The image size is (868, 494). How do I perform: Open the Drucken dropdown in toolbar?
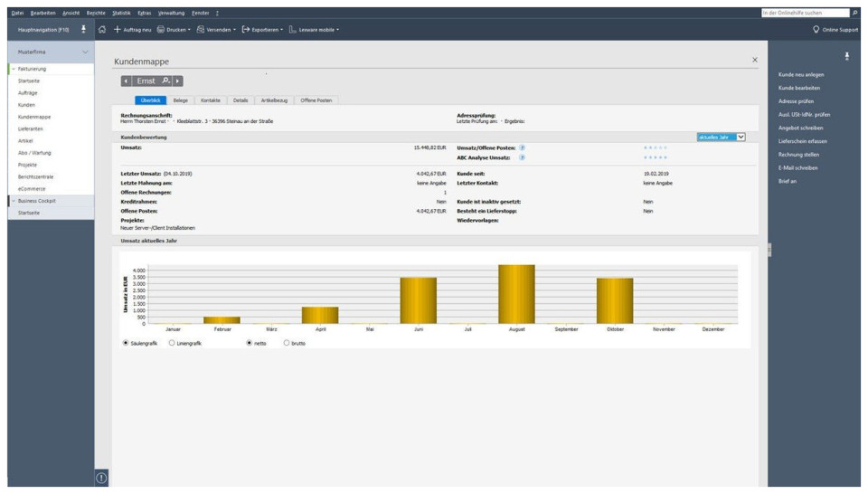pos(174,30)
